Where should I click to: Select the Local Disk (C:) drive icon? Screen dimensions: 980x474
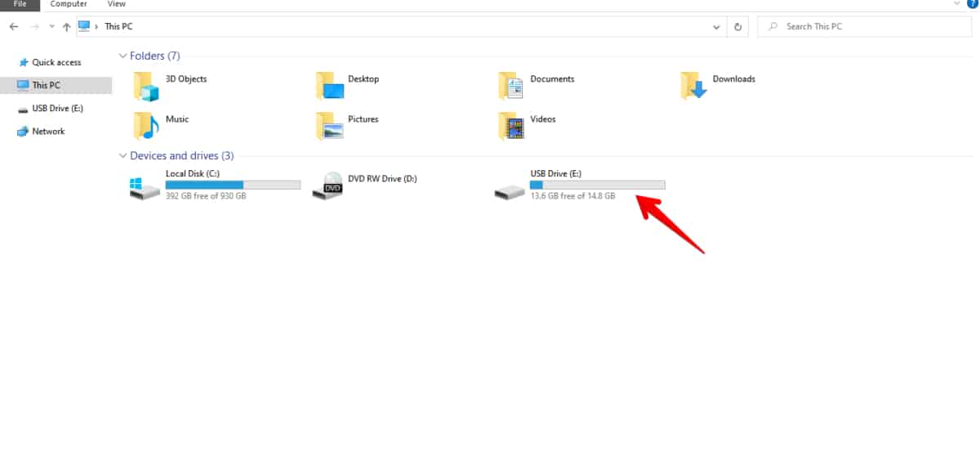point(145,189)
